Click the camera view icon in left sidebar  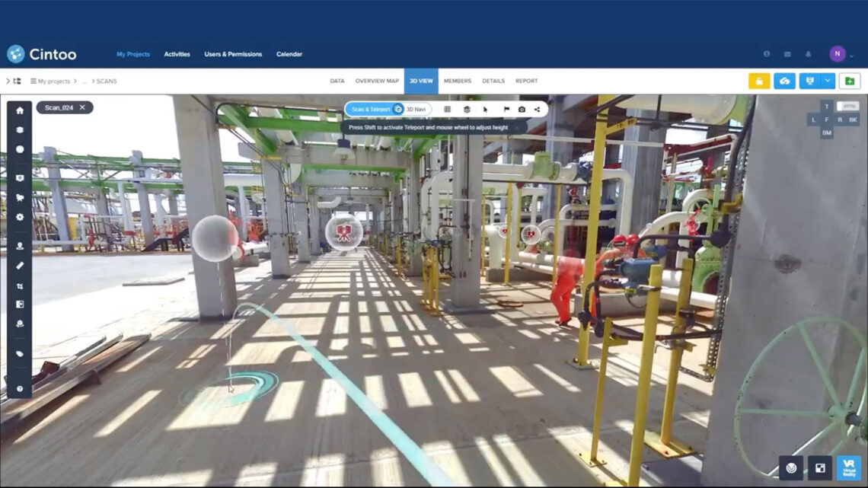[x=20, y=197]
